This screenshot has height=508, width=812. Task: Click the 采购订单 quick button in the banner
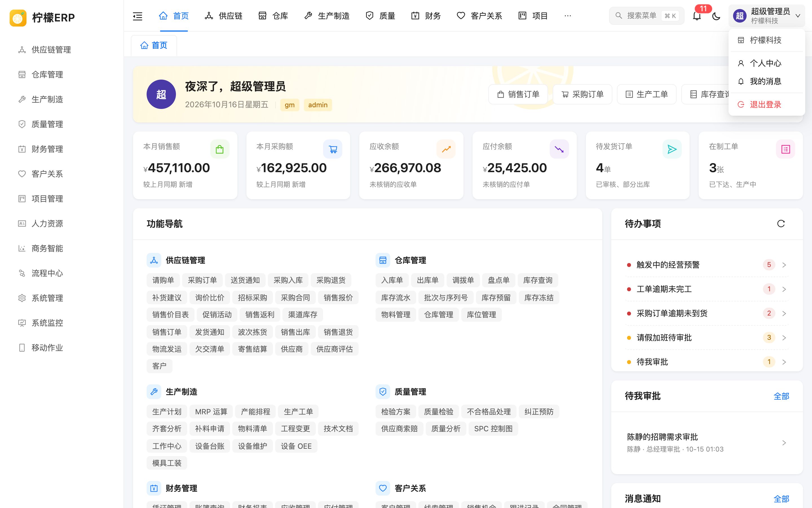pos(582,95)
